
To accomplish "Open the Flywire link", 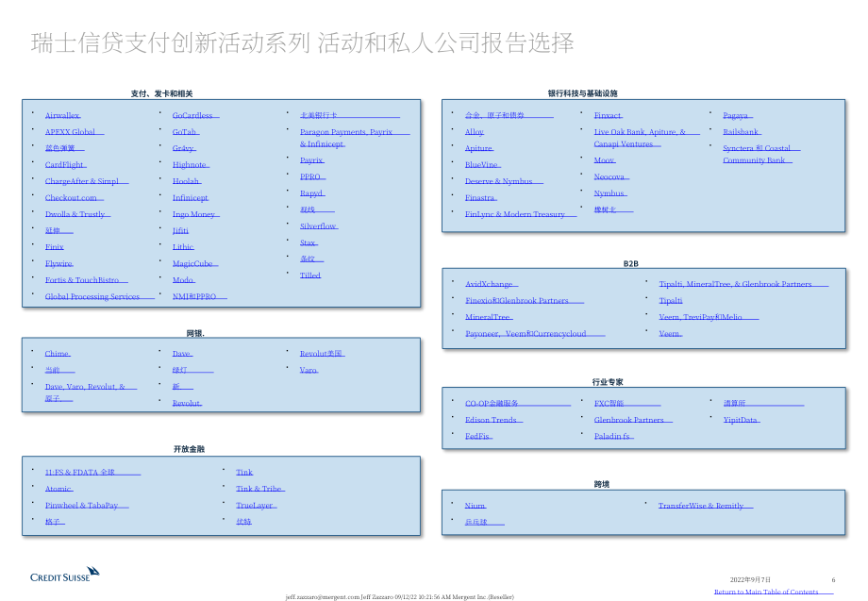I will (x=58, y=263).
